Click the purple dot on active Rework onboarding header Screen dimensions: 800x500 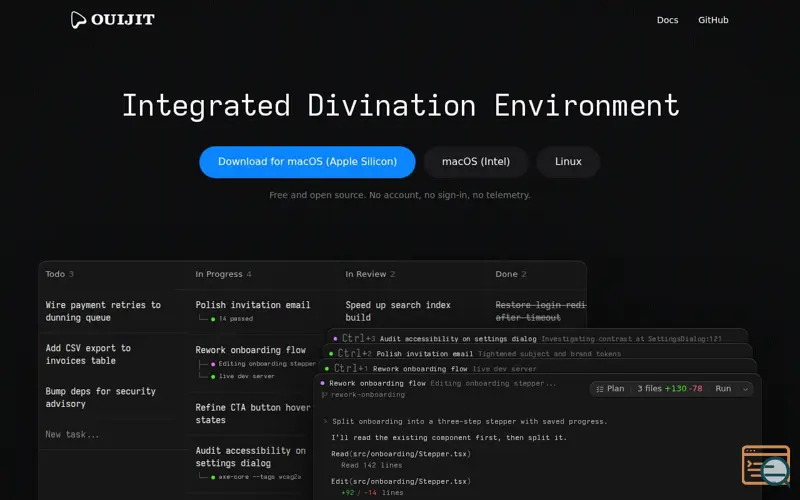[322, 383]
